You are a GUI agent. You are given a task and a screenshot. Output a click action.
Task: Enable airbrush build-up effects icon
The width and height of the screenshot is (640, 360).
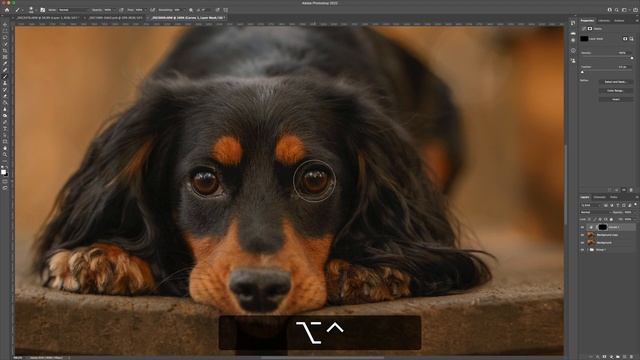click(151, 10)
